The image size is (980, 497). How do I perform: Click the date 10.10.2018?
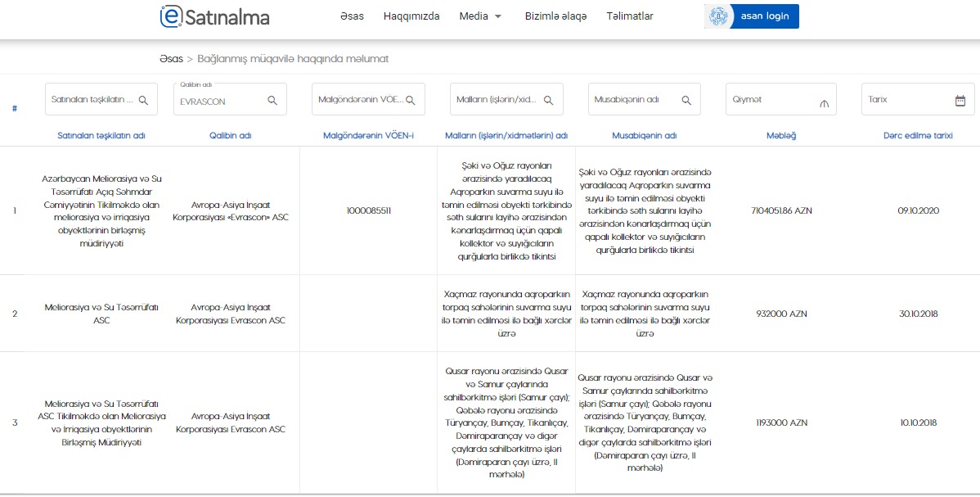click(x=918, y=422)
